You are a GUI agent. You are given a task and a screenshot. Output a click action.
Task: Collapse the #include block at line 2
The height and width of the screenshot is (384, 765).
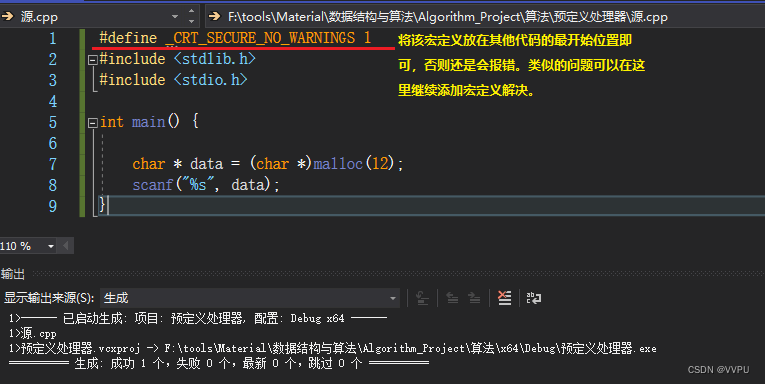click(x=93, y=60)
